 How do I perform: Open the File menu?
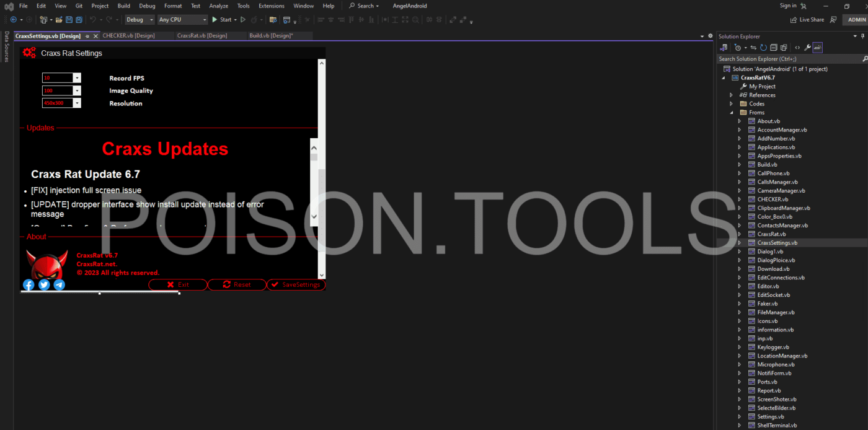click(24, 6)
